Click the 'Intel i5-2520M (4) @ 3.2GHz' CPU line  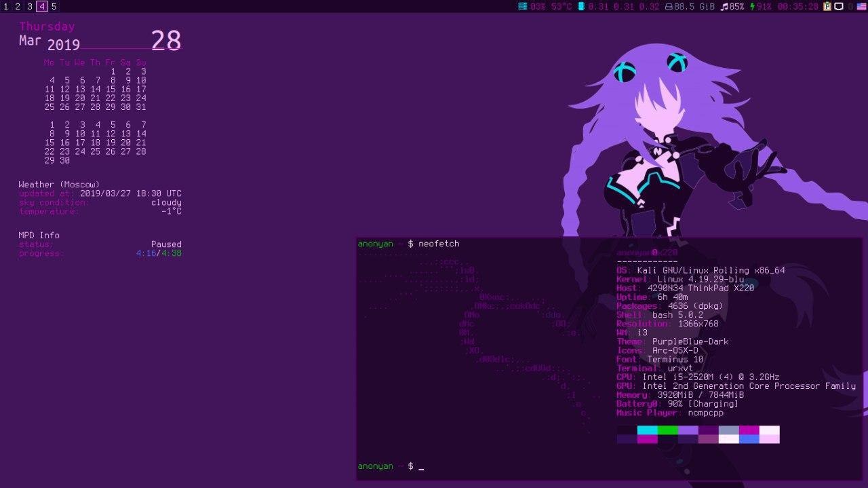[x=711, y=377]
